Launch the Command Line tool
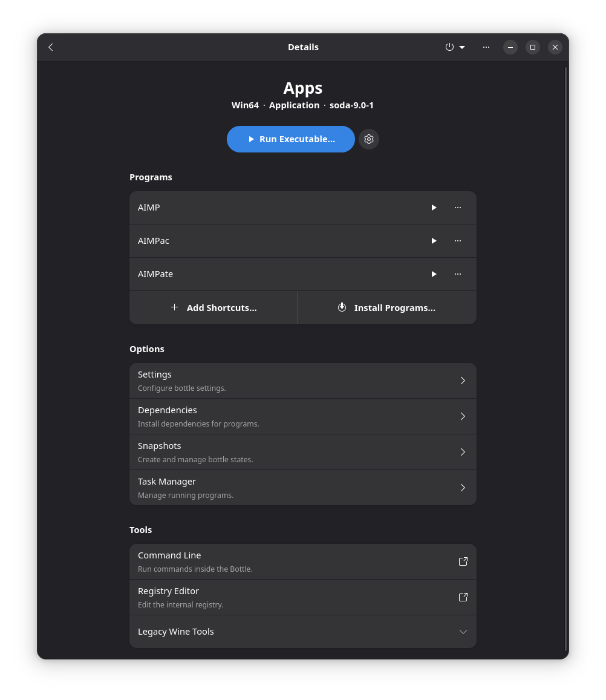606x700 pixels. tap(302, 561)
